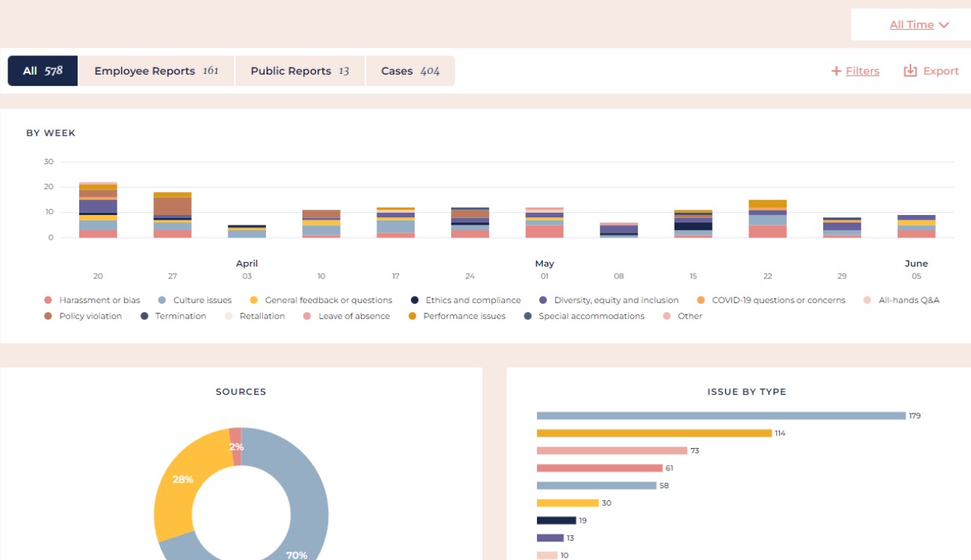Click the stacked bar for week 08
Image resolution: width=971 pixels, height=560 pixels.
point(618,230)
